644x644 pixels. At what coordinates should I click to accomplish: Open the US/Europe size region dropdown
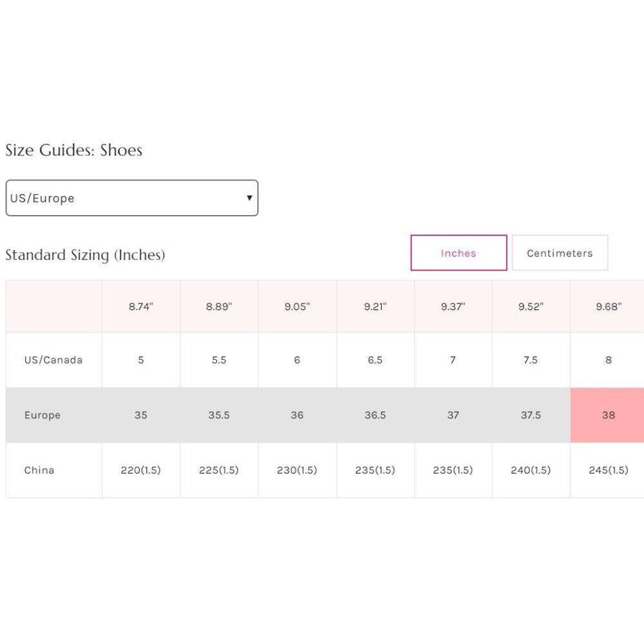(131, 198)
